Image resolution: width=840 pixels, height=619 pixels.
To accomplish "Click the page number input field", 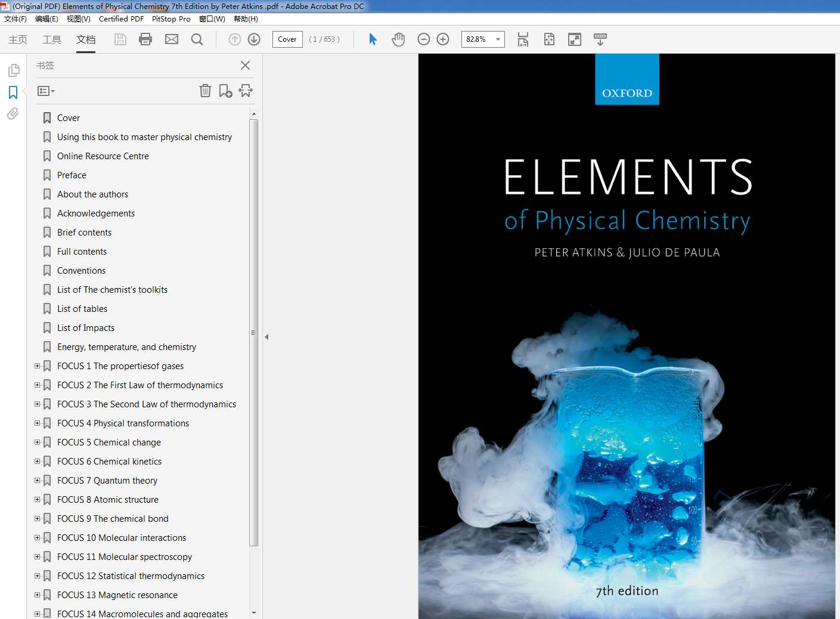I will (x=287, y=39).
